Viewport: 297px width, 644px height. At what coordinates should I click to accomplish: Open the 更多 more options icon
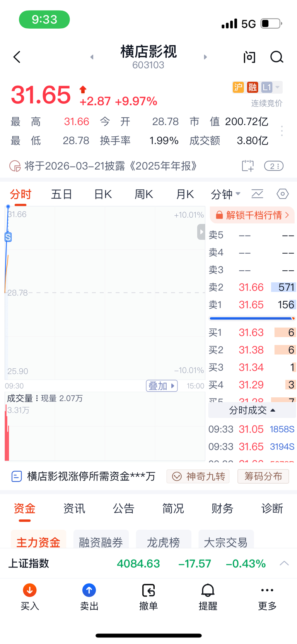point(267,591)
